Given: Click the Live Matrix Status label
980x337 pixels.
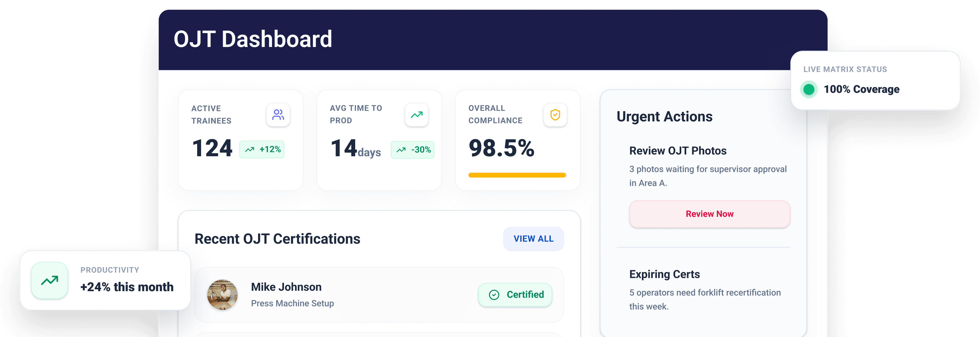Looking at the screenshot, I should pos(845,70).
